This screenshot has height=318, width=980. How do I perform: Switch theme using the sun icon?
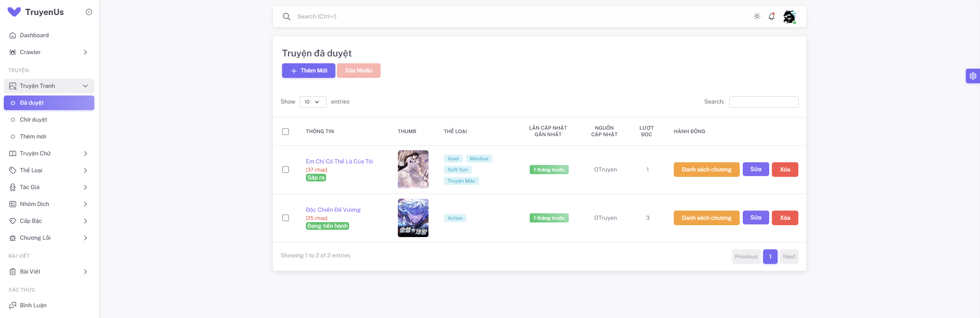(757, 16)
